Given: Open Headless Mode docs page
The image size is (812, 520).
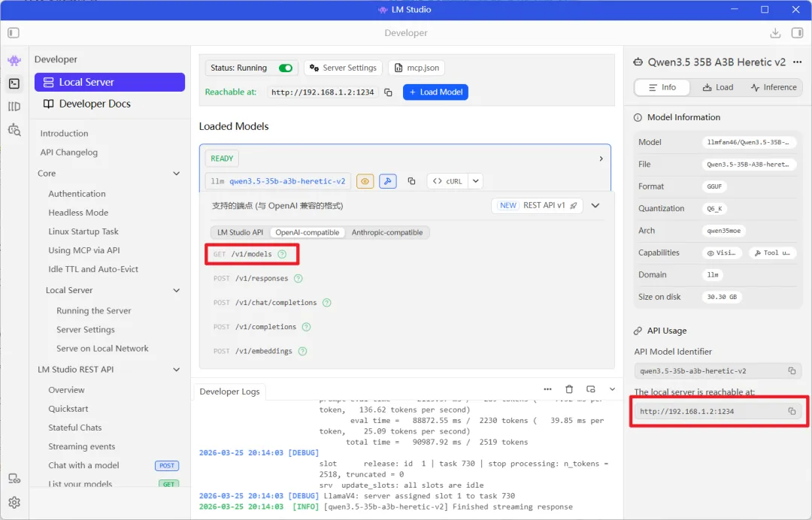Looking at the screenshot, I should (78, 213).
